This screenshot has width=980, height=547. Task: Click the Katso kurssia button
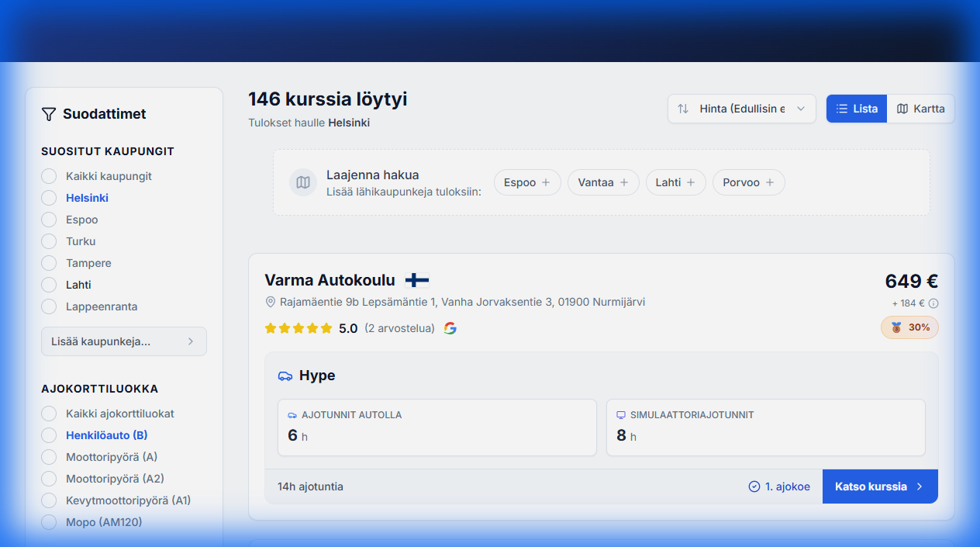pyautogui.click(x=880, y=486)
